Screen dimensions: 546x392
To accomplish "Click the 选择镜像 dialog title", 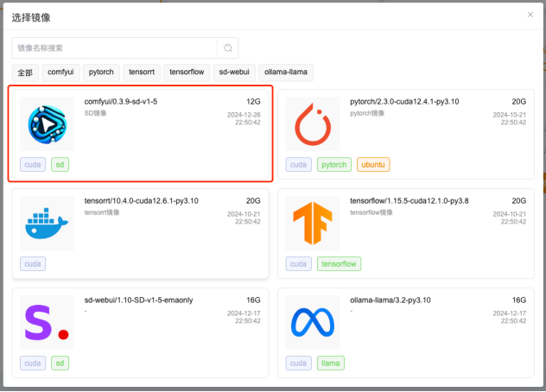I will point(31,17).
